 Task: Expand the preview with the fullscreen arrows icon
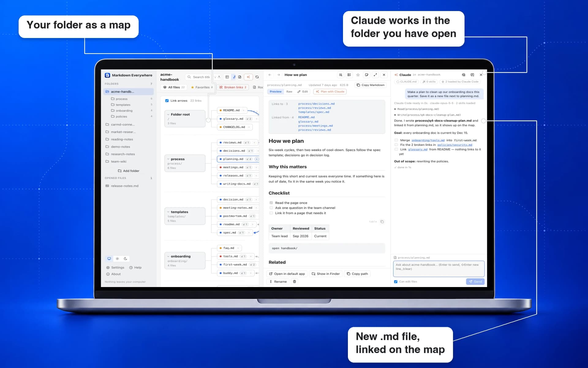click(x=375, y=75)
